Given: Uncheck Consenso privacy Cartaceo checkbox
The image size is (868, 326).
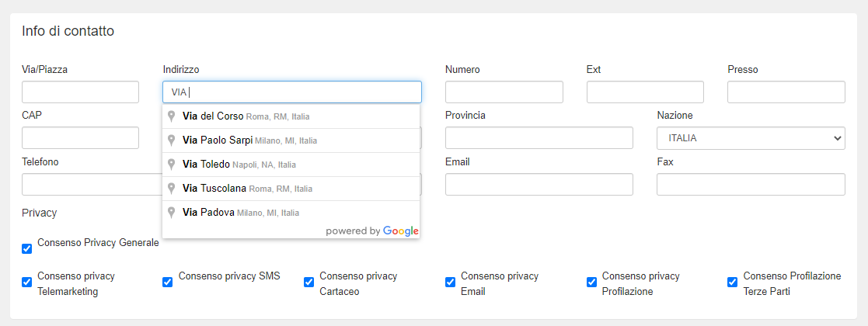Looking at the screenshot, I should click(x=309, y=282).
